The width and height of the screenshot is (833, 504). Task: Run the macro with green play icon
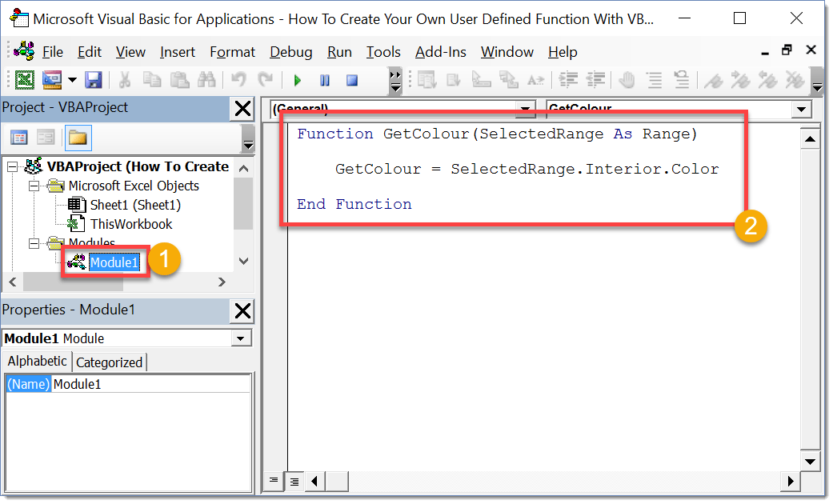298,80
